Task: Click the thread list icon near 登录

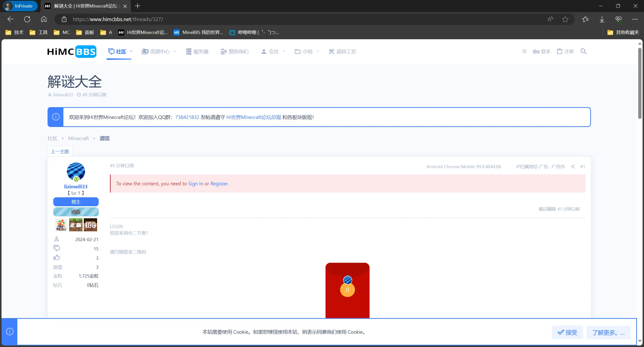Action: point(524,51)
